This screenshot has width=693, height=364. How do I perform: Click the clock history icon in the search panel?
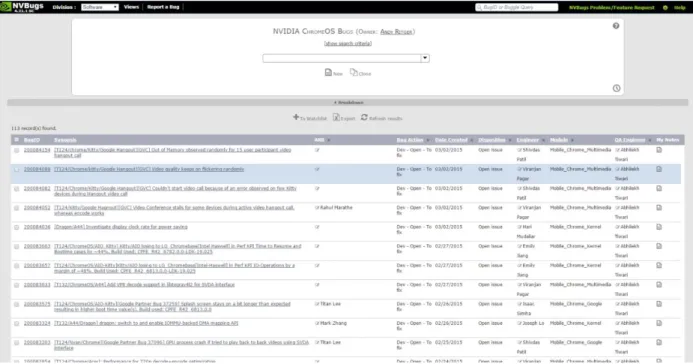616,88
